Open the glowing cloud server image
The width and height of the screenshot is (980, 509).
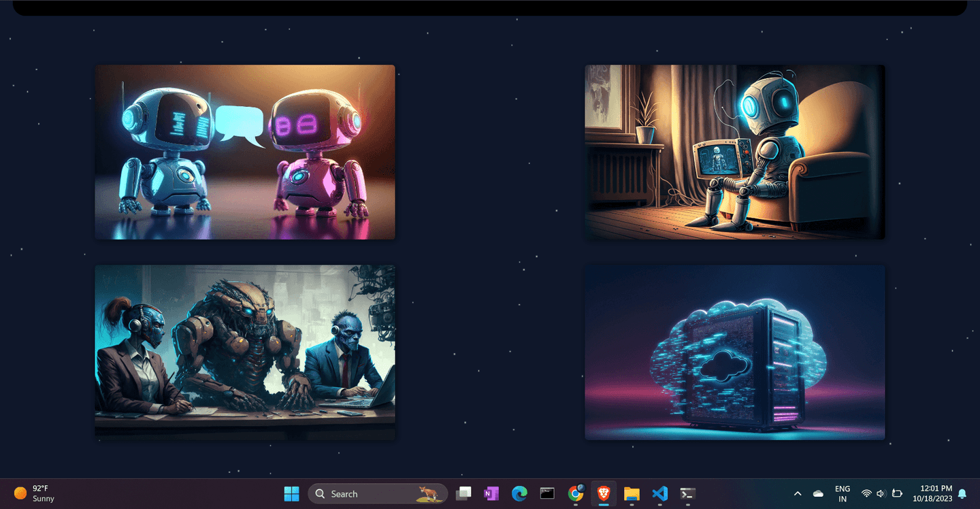[x=735, y=352]
